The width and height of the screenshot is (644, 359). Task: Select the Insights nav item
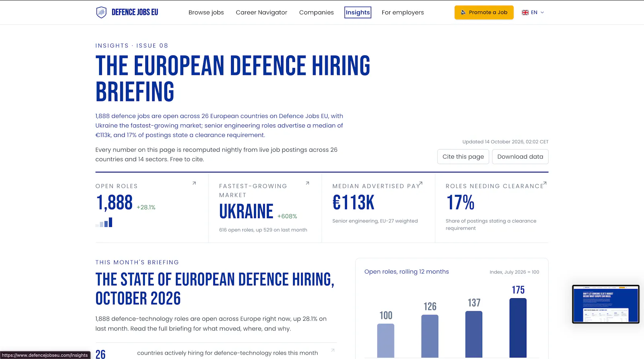pos(358,12)
